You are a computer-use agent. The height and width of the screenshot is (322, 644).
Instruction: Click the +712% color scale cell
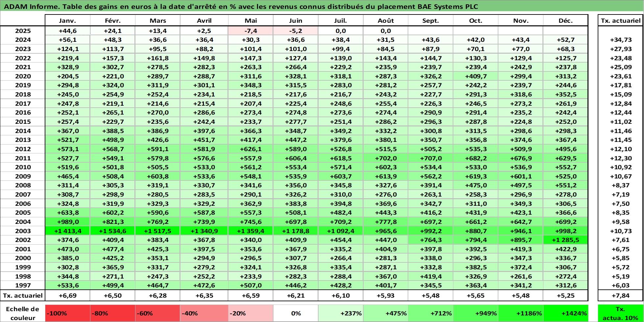pyautogui.click(x=431, y=313)
